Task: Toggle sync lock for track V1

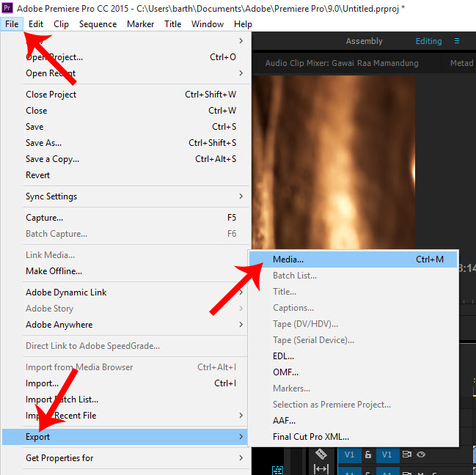Action: (x=406, y=454)
